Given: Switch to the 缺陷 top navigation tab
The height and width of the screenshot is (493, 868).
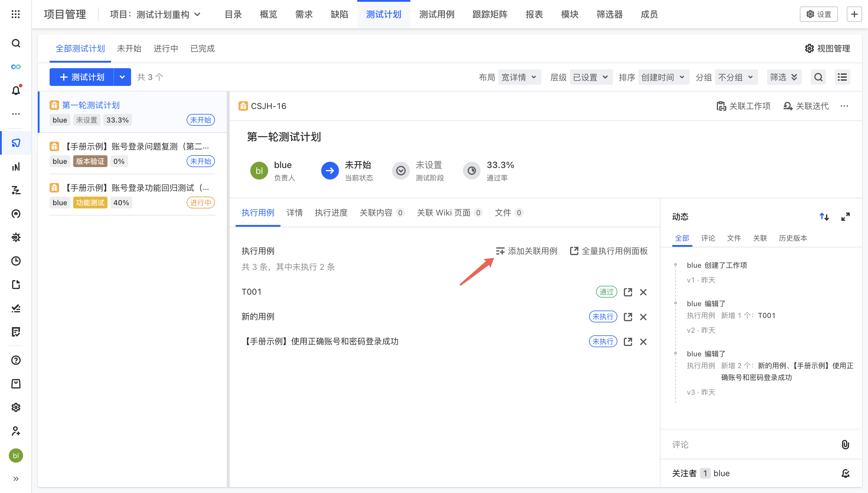Looking at the screenshot, I should pos(339,14).
